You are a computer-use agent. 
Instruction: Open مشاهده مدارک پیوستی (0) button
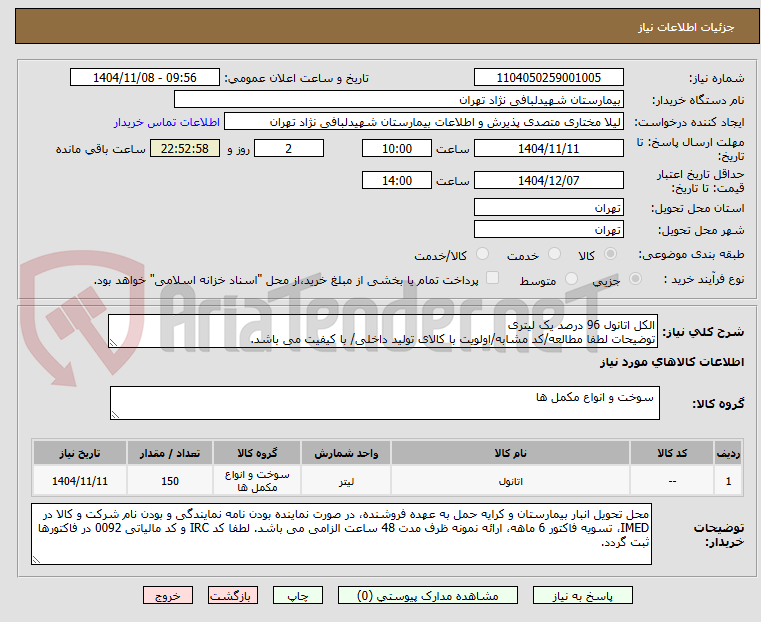[428, 596]
